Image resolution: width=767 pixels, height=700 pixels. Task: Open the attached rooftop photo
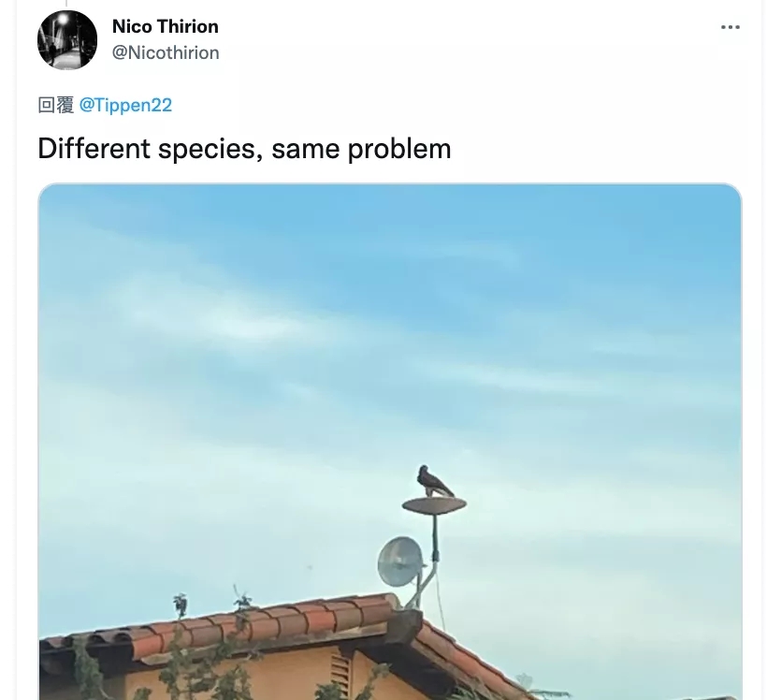point(390,442)
